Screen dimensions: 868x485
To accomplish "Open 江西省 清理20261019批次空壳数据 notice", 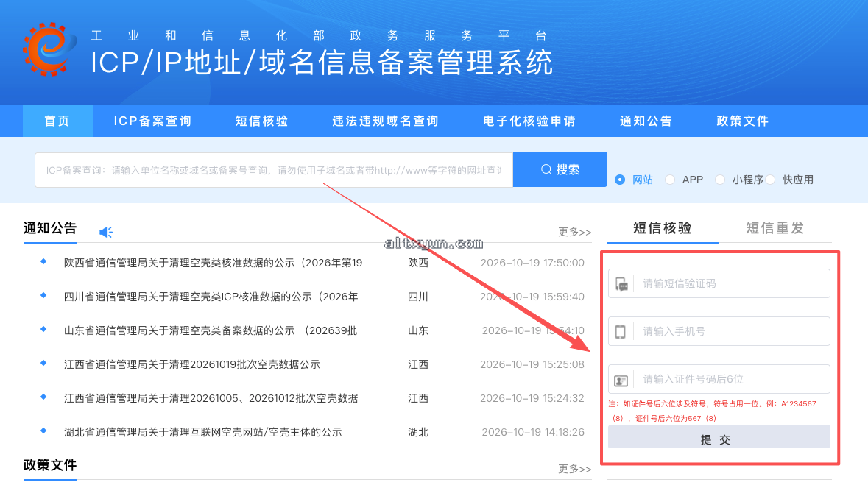I will (192, 364).
